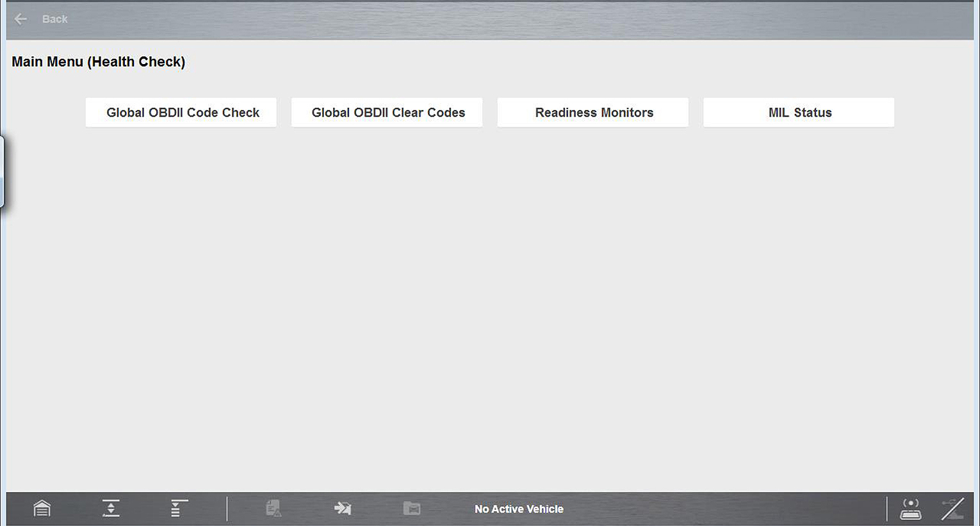
Task: Click the No Active Vehicle label
Action: click(x=518, y=509)
